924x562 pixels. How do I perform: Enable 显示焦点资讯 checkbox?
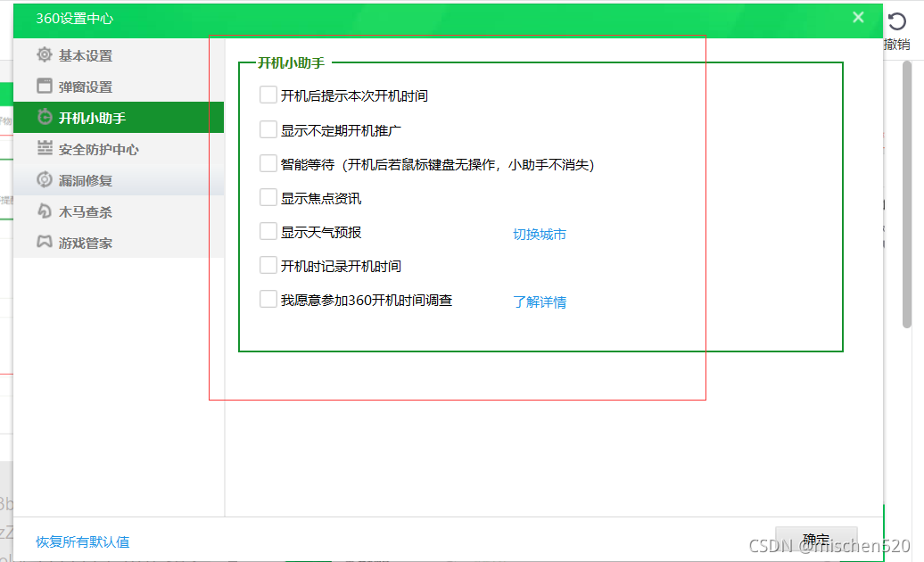[x=268, y=197]
